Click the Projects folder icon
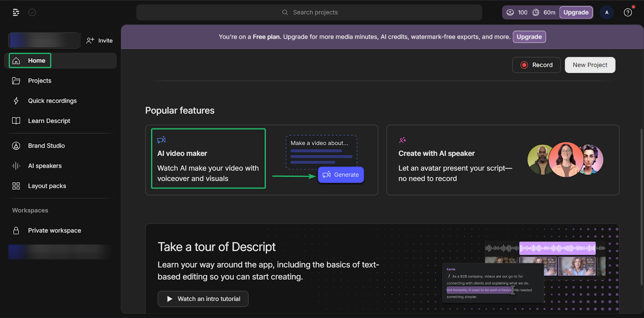The height and width of the screenshot is (318, 644). pos(16,81)
